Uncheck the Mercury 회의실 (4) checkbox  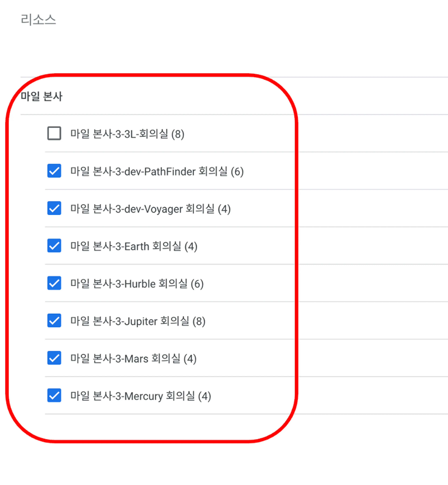click(x=54, y=395)
